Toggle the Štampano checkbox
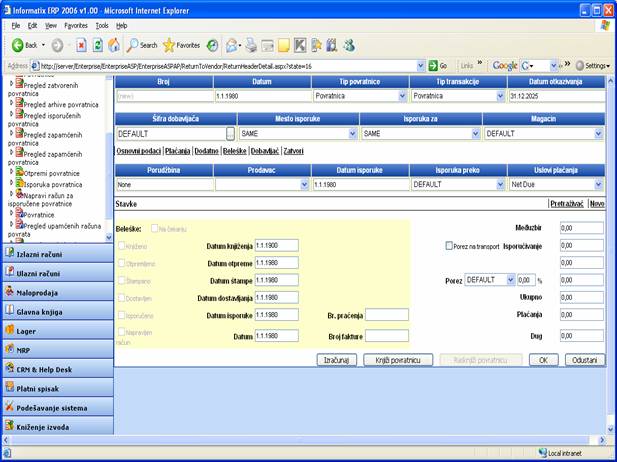This screenshot has width=617, height=462. tap(122, 280)
